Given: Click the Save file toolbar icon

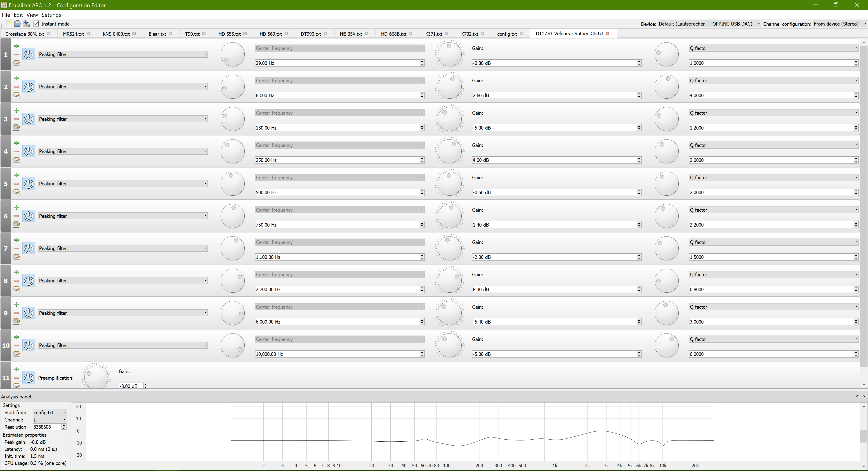Looking at the screenshot, I should pos(26,24).
